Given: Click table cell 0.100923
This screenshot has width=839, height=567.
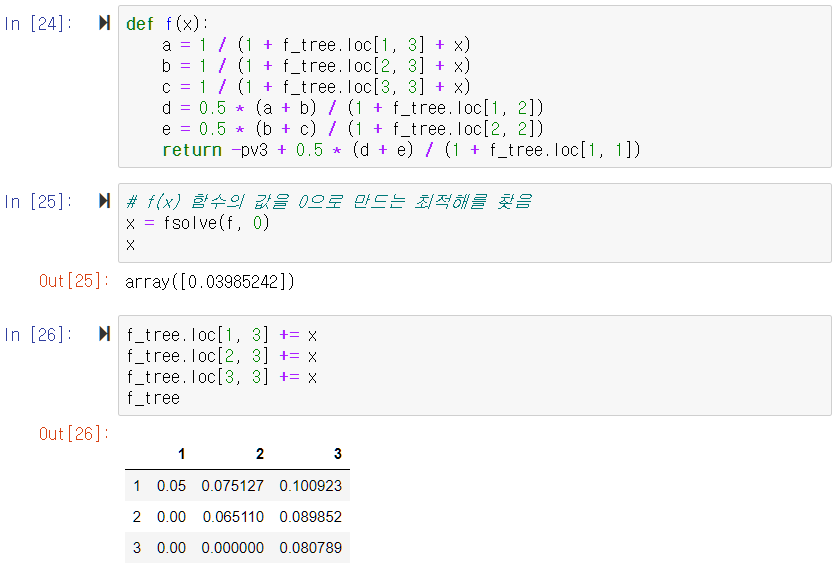Looking at the screenshot, I should click(x=310, y=486).
